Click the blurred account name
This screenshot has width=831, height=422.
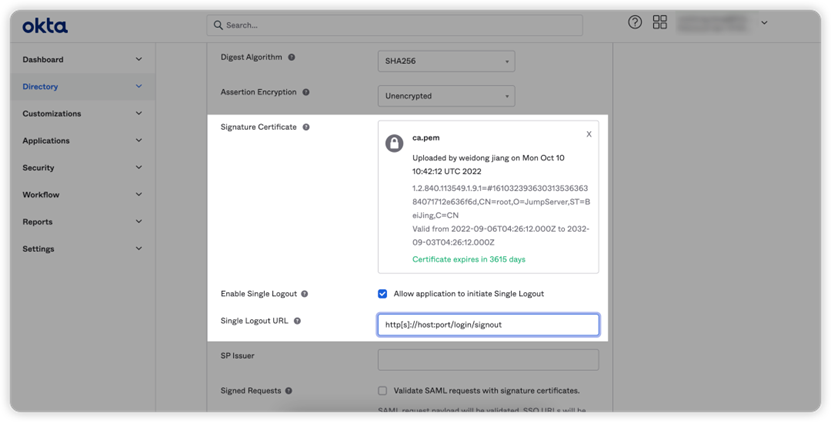click(x=713, y=23)
